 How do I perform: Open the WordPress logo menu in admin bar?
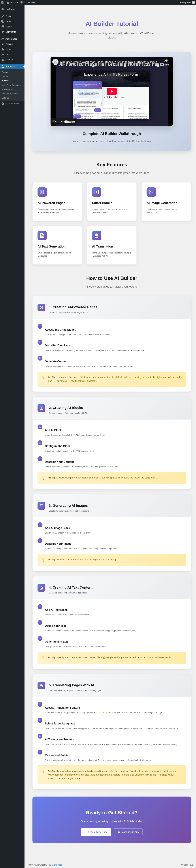(x=3, y=2)
